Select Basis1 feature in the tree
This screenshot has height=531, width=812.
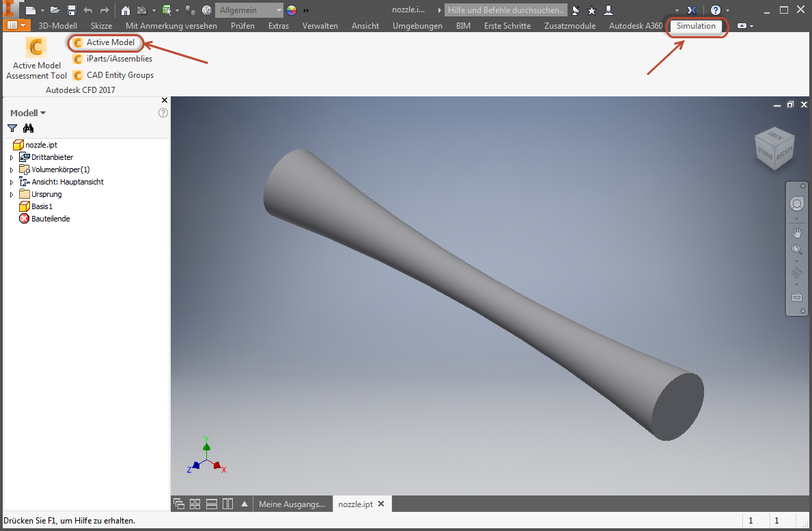pyautogui.click(x=36, y=206)
